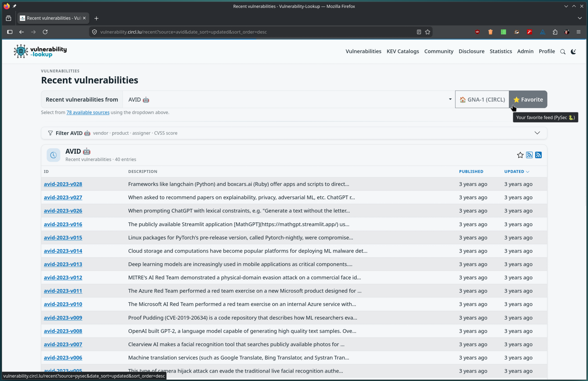The width and height of the screenshot is (588, 381).
Task: Sort by the PUBLISHED column
Action: pos(471,172)
